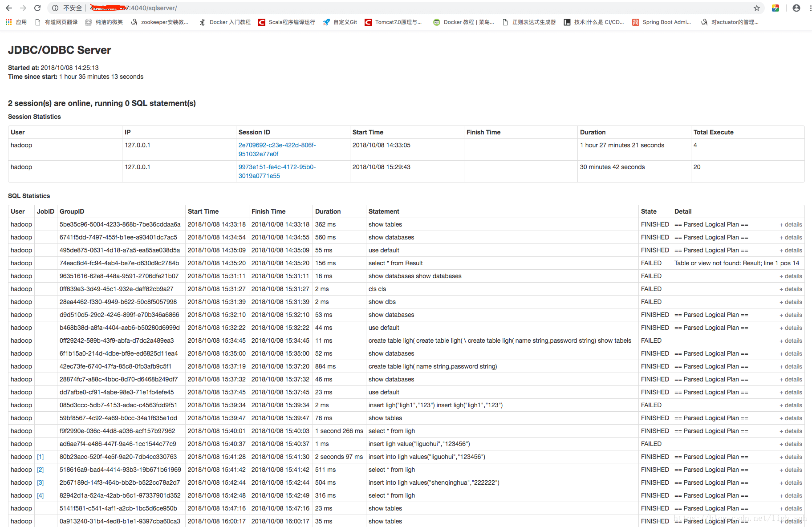The image size is (812, 527).
Task: Click the site info insecure icon
Action: pos(55,8)
